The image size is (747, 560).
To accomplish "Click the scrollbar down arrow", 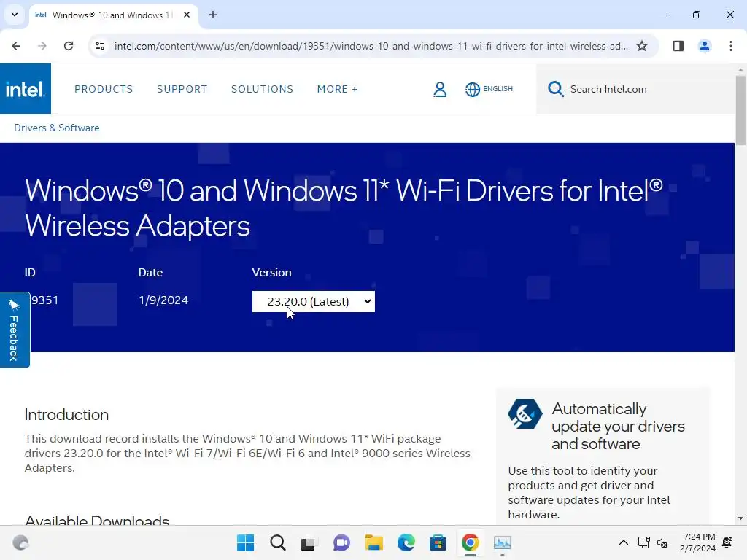I will click(740, 518).
